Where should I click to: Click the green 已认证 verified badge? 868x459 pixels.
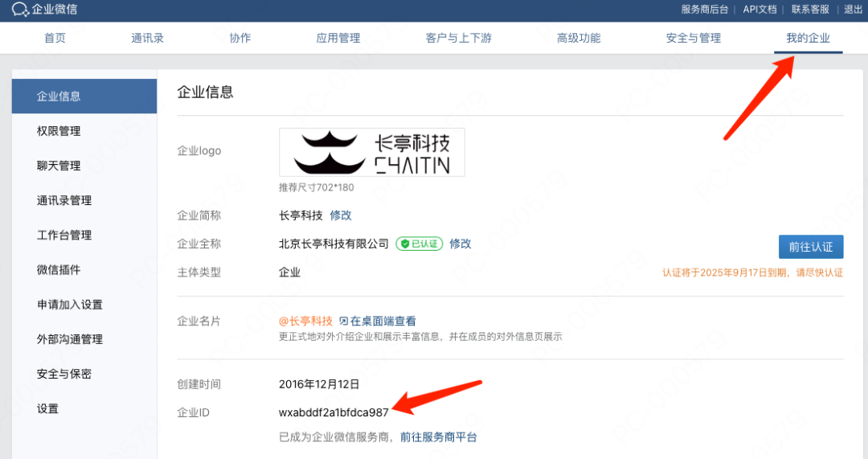coord(419,244)
